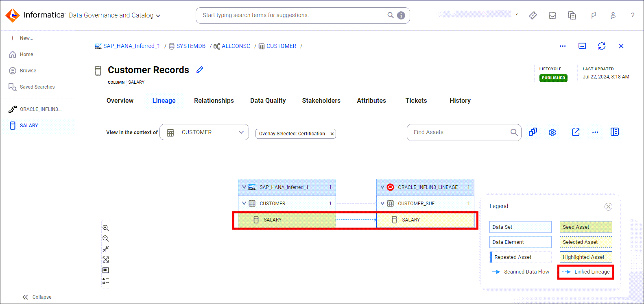Image resolution: width=644 pixels, height=304 pixels.
Task: Click the Highlighted Asset legend swatch
Action: click(x=586, y=257)
